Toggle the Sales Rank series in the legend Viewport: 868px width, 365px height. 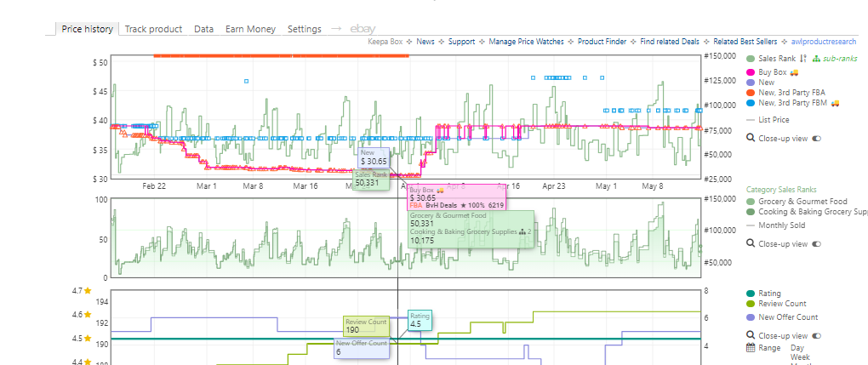coord(770,59)
